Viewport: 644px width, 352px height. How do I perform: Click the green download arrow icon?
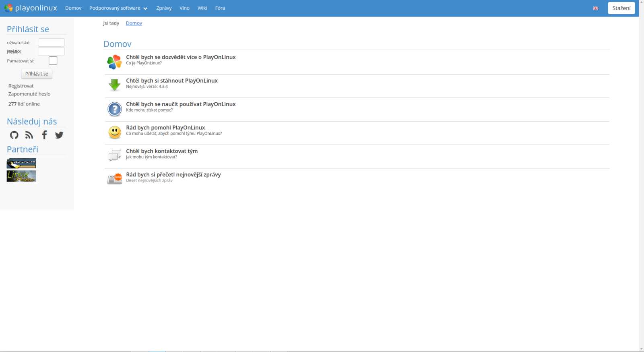[115, 85]
